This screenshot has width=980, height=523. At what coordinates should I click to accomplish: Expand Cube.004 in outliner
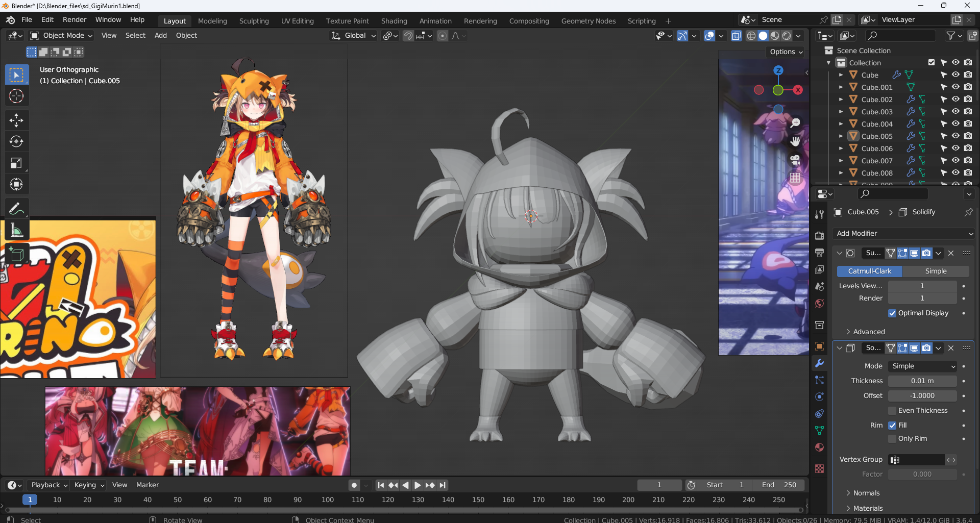click(x=841, y=124)
